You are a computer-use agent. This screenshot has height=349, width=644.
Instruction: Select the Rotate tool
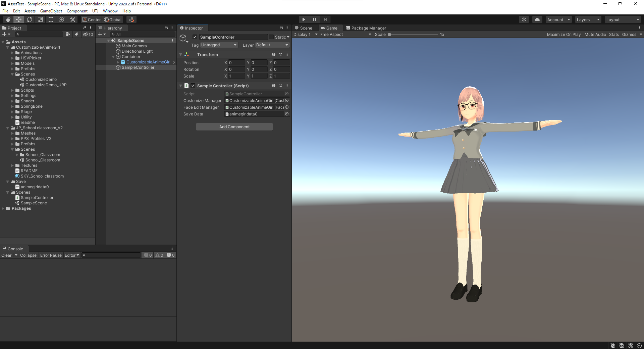(x=30, y=19)
